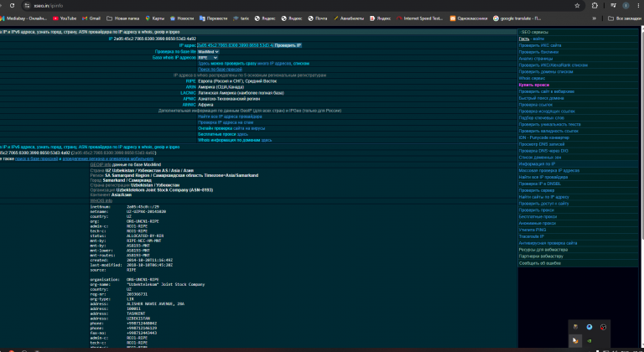Open the YouTube bookmark
The height and width of the screenshot is (352, 644).
click(x=65, y=18)
